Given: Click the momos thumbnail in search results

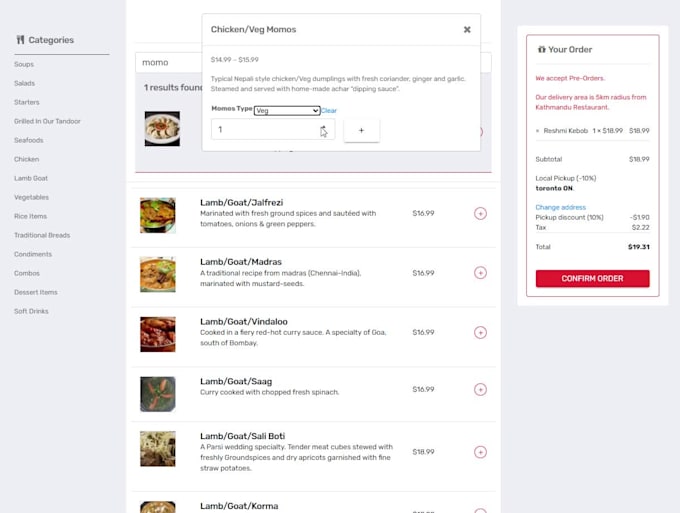Looking at the screenshot, I should tap(162, 129).
